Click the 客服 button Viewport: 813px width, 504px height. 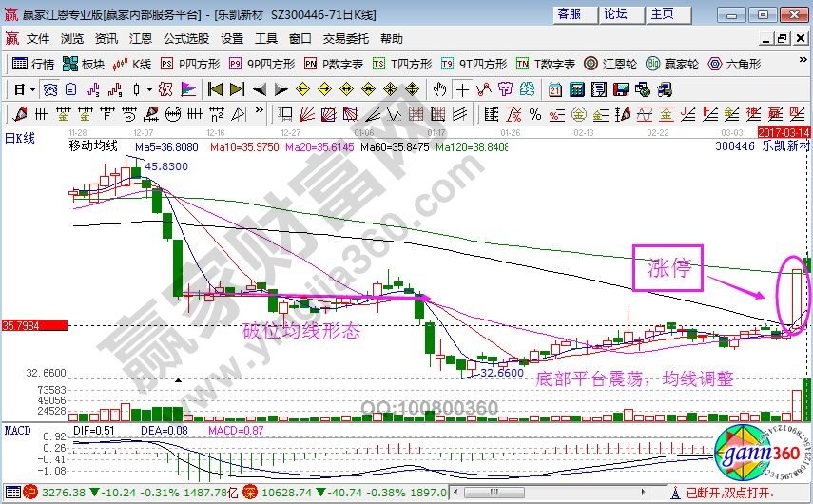click(x=569, y=14)
